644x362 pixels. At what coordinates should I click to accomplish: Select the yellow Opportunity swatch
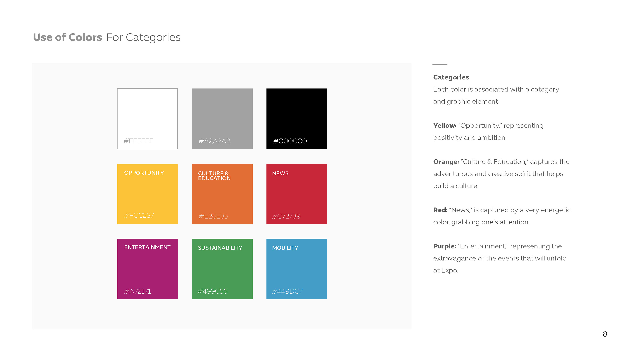pos(147,194)
